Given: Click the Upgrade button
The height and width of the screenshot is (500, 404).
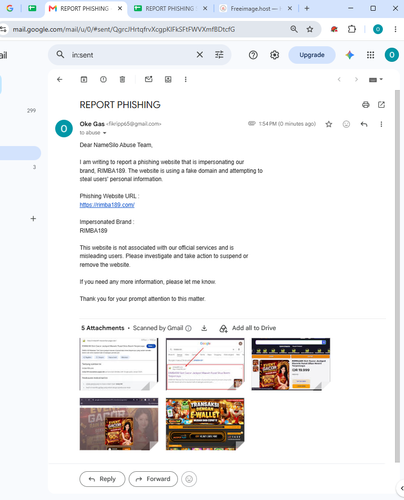Looking at the screenshot, I should (x=312, y=55).
